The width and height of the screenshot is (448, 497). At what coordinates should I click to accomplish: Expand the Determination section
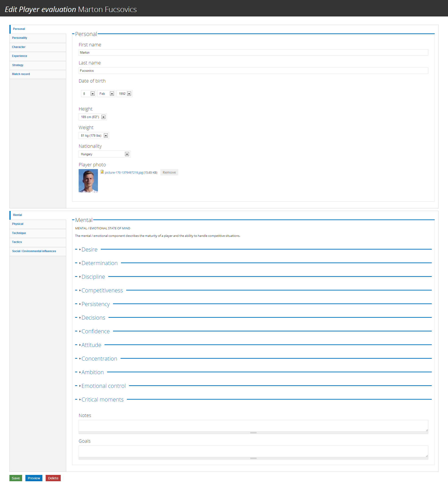click(x=99, y=263)
